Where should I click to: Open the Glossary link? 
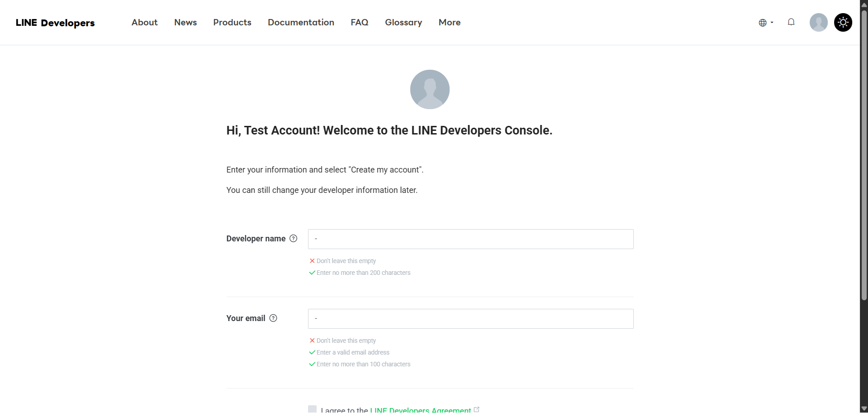pyautogui.click(x=403, y=23)
